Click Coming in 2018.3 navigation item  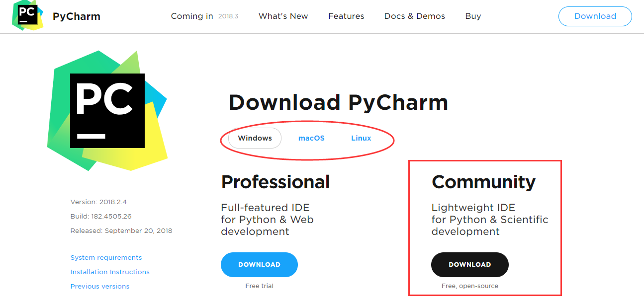pyautogui.click(x=204, y=16)
